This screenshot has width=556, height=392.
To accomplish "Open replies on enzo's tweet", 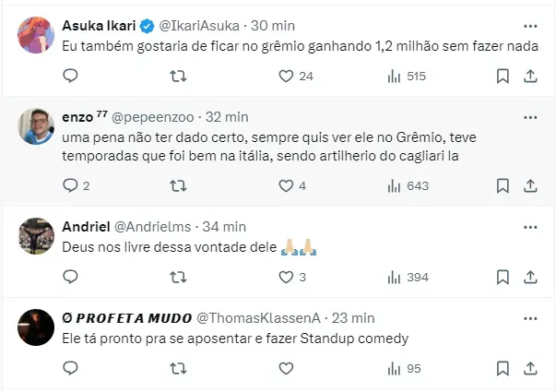I will 71,185.
